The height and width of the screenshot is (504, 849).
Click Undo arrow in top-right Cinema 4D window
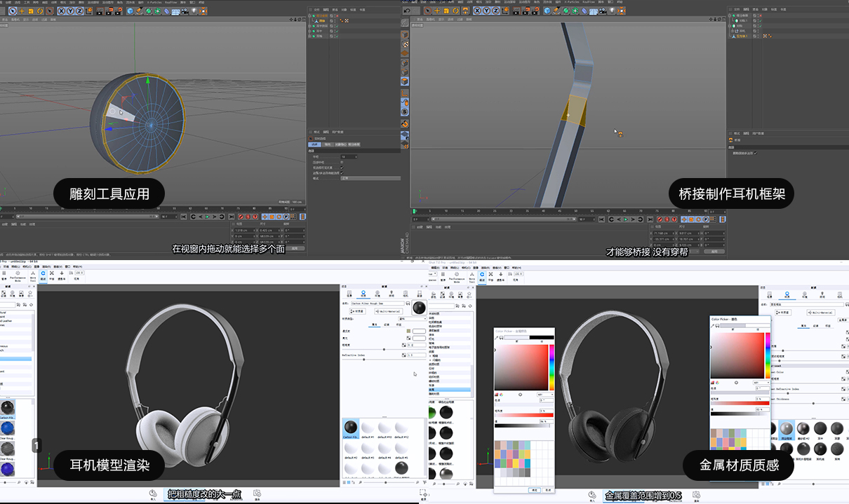407,11
